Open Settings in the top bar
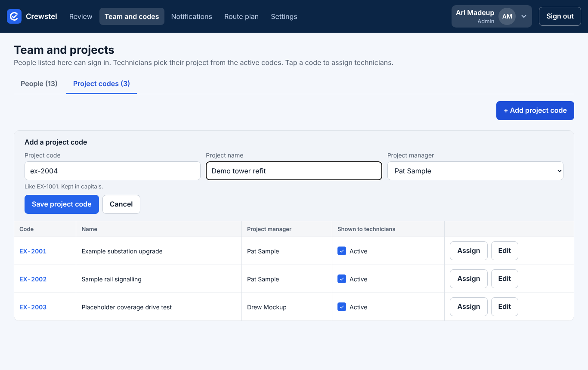Viewport: 588px width, 370px height. [284, 16]
